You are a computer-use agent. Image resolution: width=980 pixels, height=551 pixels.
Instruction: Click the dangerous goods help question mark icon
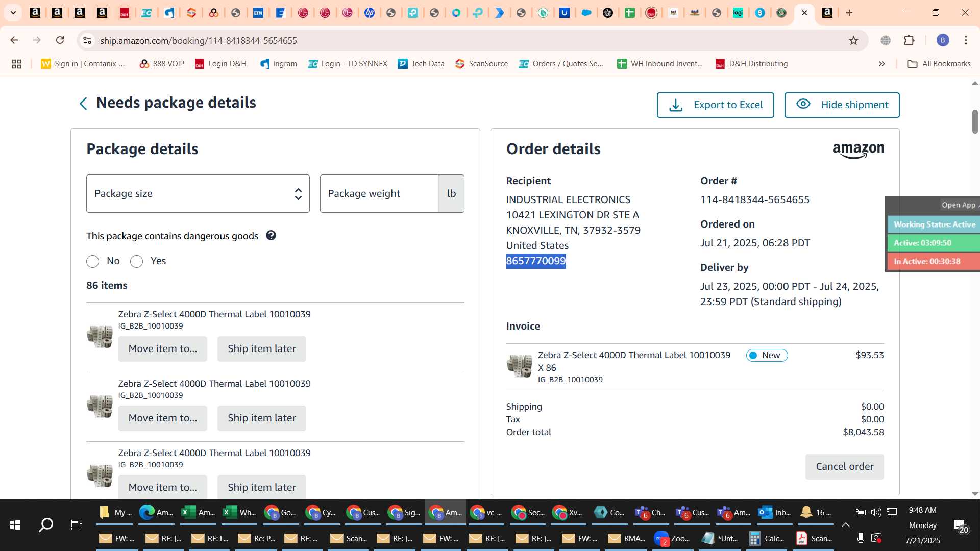coord(271,236)
